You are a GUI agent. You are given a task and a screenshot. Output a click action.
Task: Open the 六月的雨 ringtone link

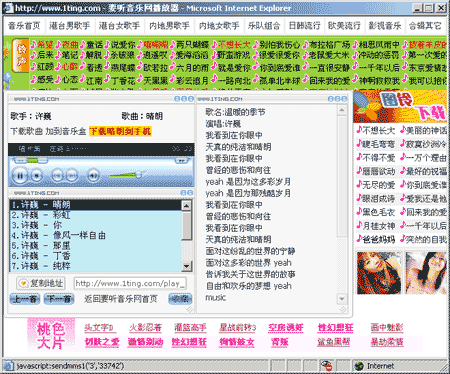click(192, 68)
